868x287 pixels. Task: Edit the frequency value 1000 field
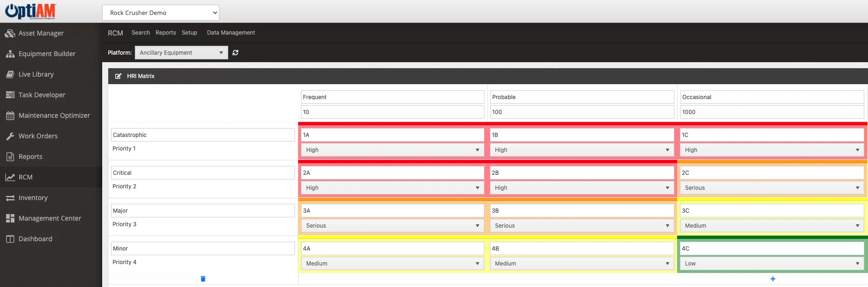772,112
